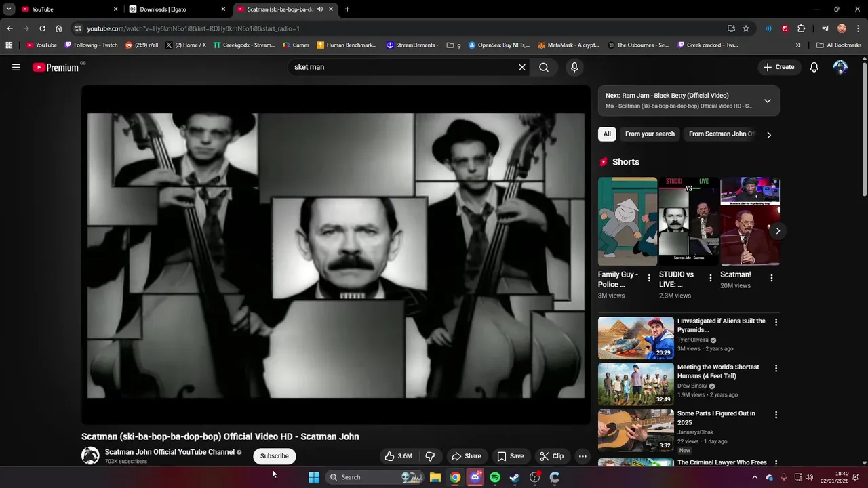
Task: Show hidden system tray icons
Action: [755, 477]
